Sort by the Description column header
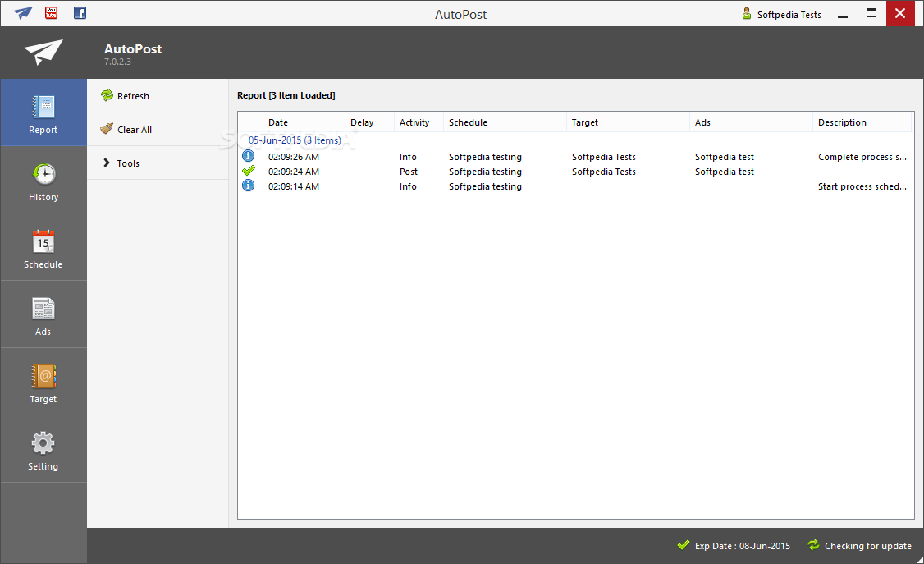Viewport: 924px width, 564px height. [862, 122]
